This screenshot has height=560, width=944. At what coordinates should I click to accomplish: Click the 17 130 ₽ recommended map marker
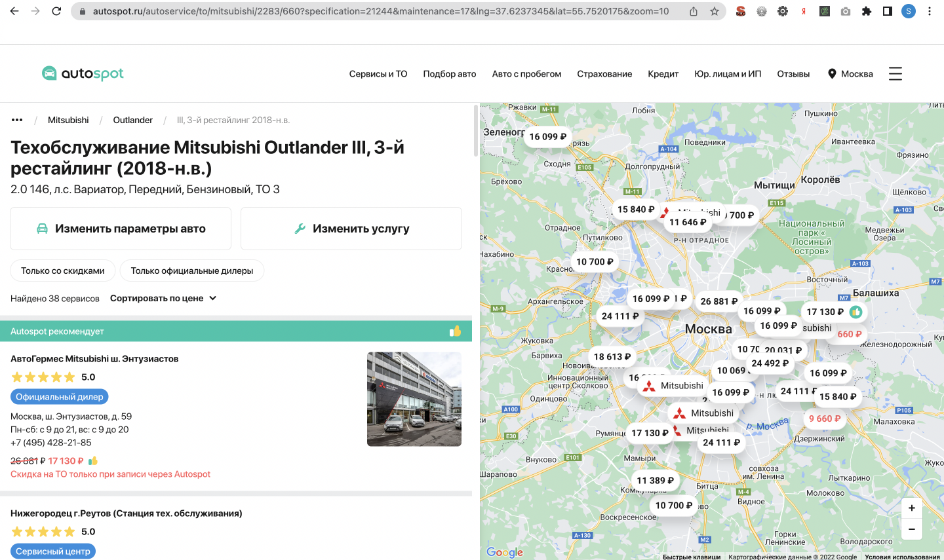[834, 312]
